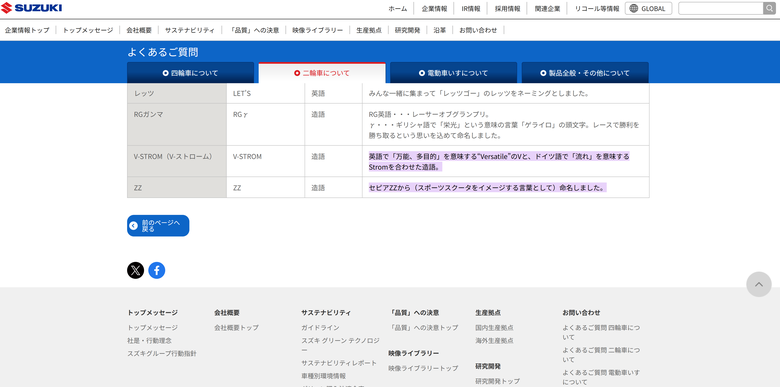Share page on Facebook icon
The image size is (780, 387).
pyautogui.click(x=157, y=270)
